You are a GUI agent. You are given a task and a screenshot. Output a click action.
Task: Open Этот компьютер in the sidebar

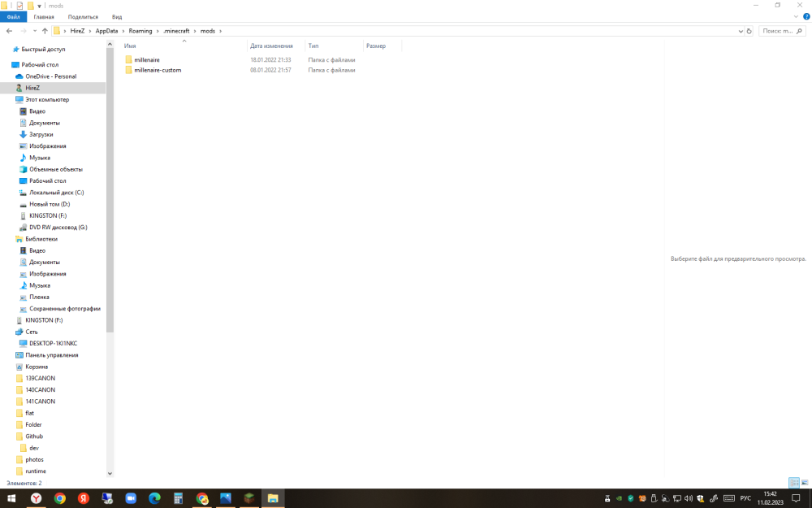coord(47,99)
